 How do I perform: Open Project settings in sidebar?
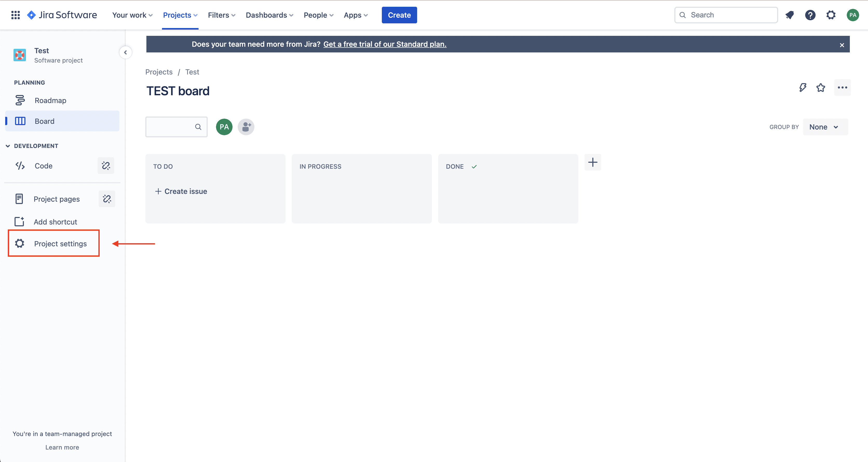(x=54, y=243)
